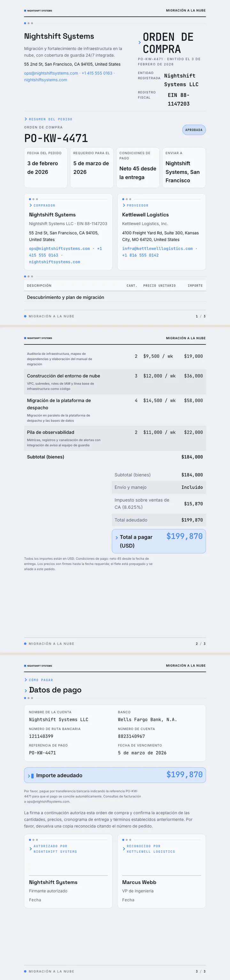Click the chevron icon beside Comprador heading
The height and width of the screenshot is (980, 230).
pos(30,206)
